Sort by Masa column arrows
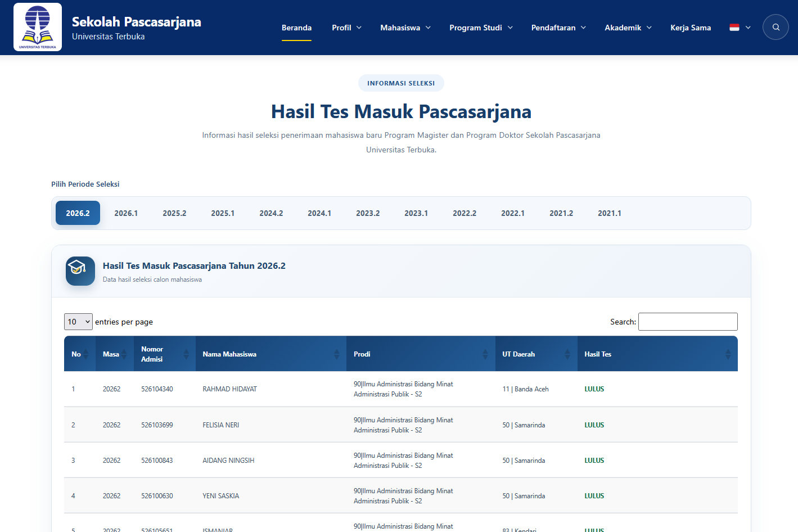 point(124,354)
